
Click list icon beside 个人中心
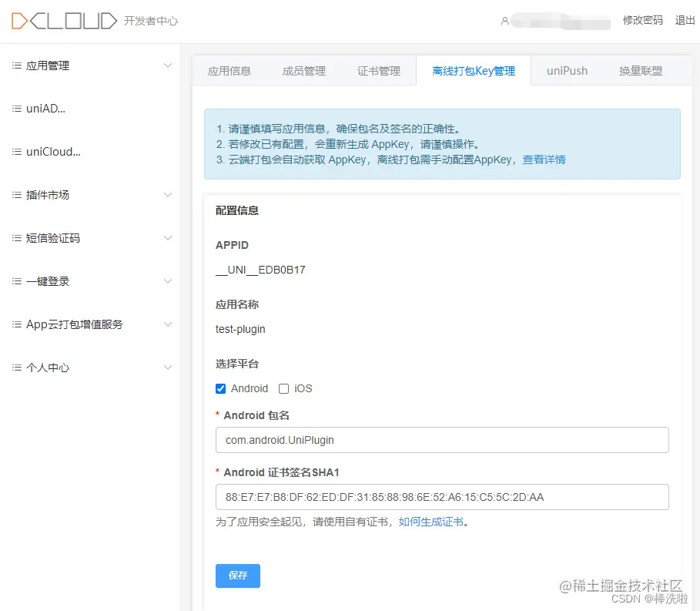(16, 368)
